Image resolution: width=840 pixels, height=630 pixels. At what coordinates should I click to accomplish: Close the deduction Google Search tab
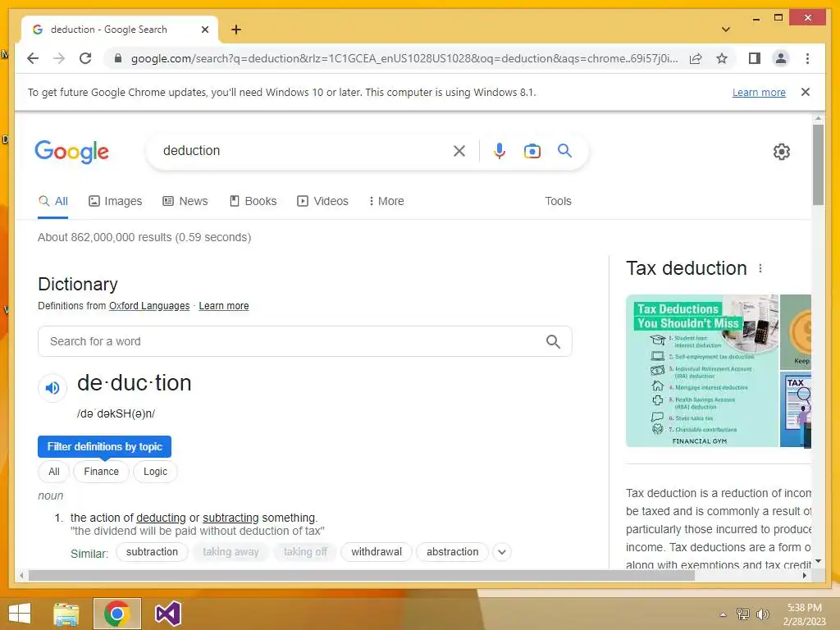coord(204,30)
